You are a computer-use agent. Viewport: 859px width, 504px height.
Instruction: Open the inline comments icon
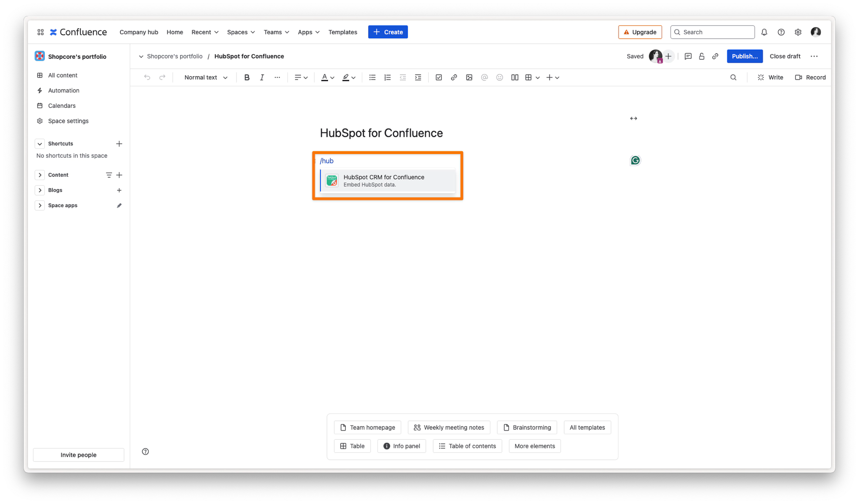[688, 56]
